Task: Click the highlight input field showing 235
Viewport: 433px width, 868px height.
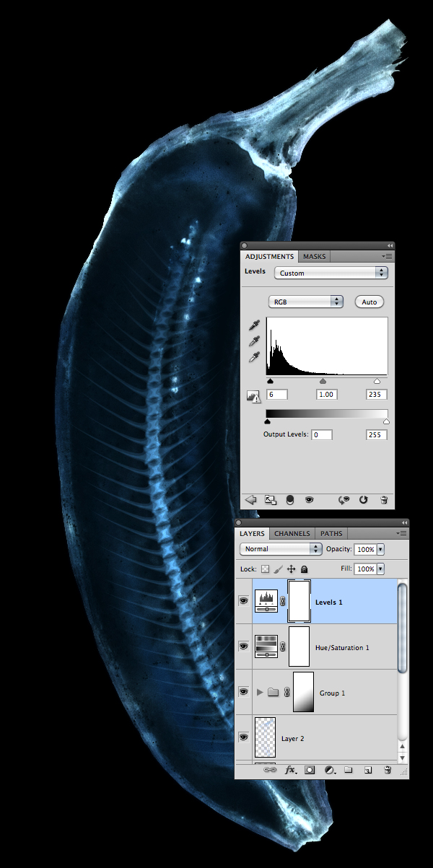Action: click(x=376, y=395)
